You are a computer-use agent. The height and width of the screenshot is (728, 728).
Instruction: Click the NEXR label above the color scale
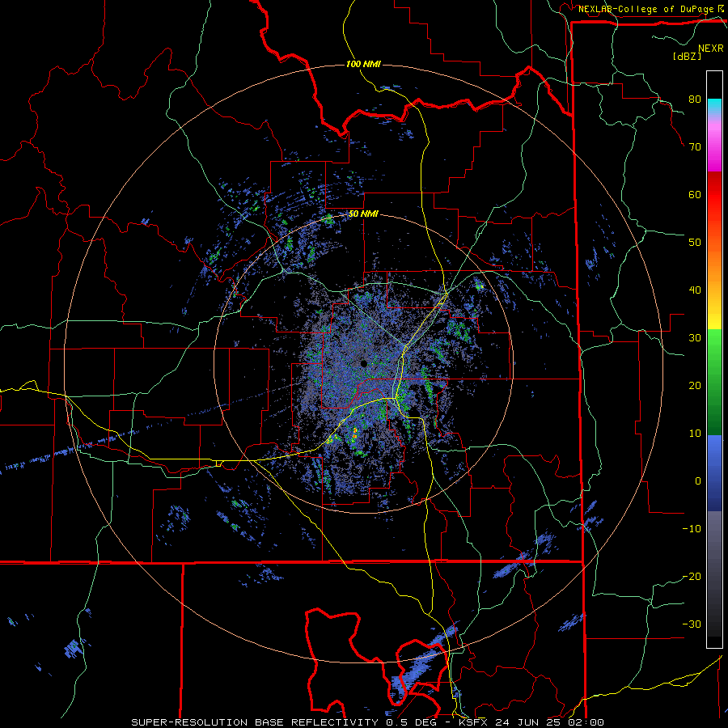[x=711, y=49]
